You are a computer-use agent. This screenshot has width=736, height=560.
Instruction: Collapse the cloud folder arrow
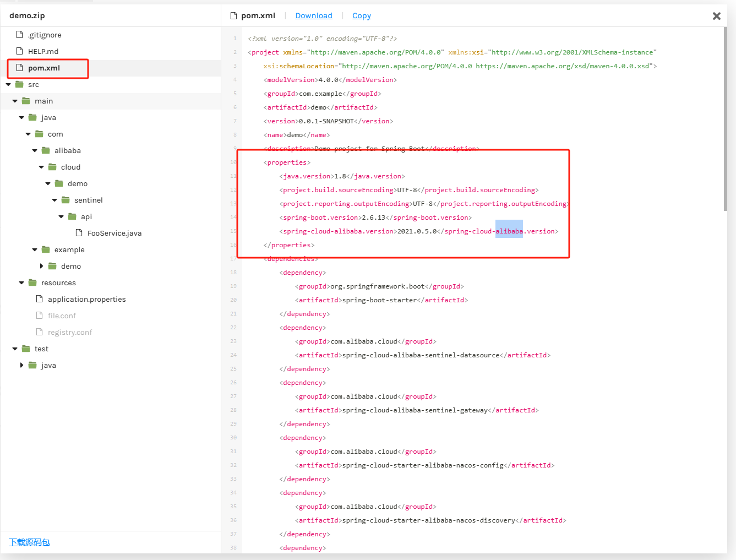tap(41, 167)
